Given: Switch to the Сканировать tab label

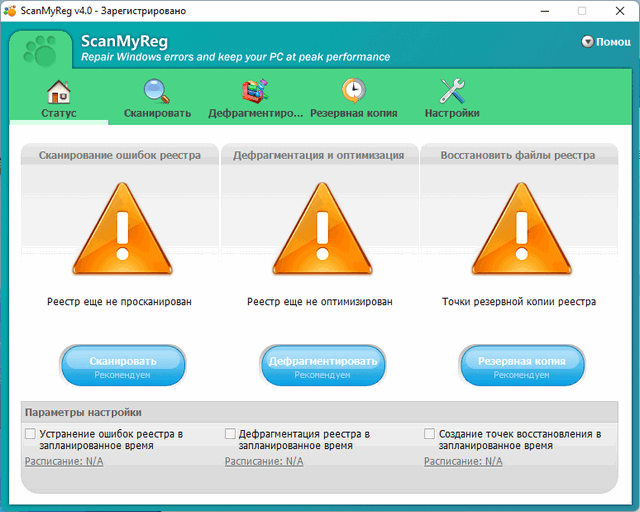Looking at the screenshot, I should pyautogui.click(x=157, y=113).
